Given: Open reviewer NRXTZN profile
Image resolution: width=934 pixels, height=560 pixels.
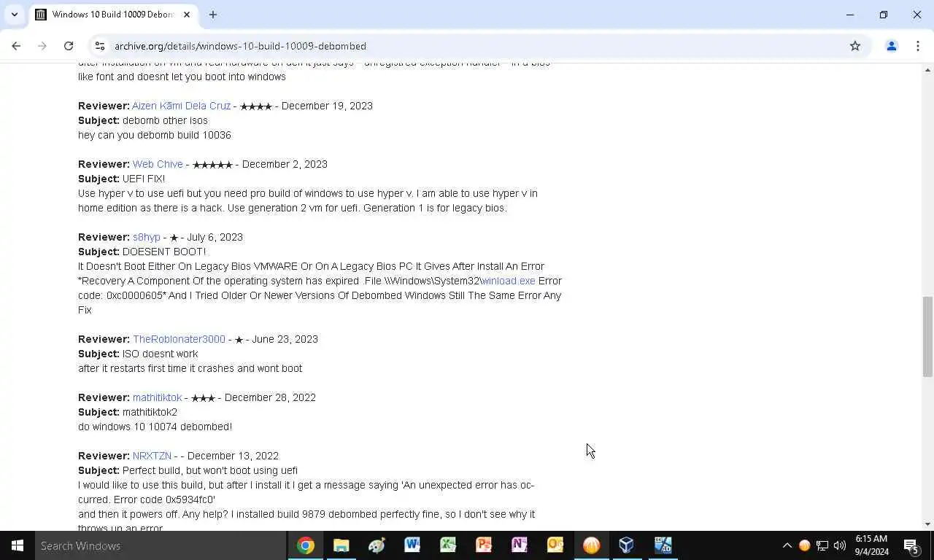Looking at the screenshot, I should coord(152,456).
